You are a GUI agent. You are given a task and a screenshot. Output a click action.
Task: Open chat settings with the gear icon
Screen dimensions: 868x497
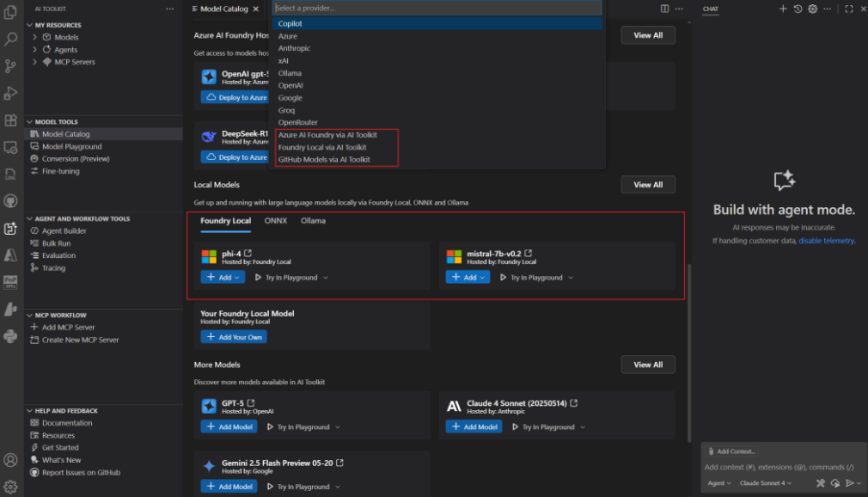click(x=811, y=9)
